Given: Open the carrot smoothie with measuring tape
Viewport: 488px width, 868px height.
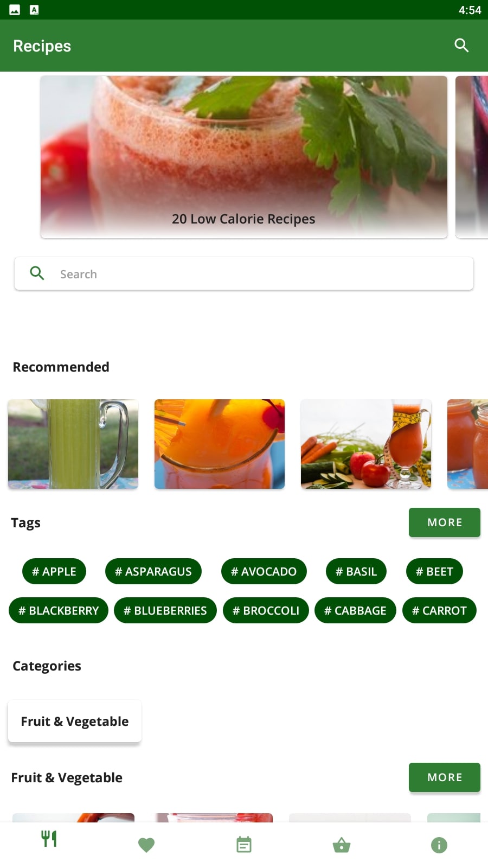Looking at the screenshot, I should (366, 444).
